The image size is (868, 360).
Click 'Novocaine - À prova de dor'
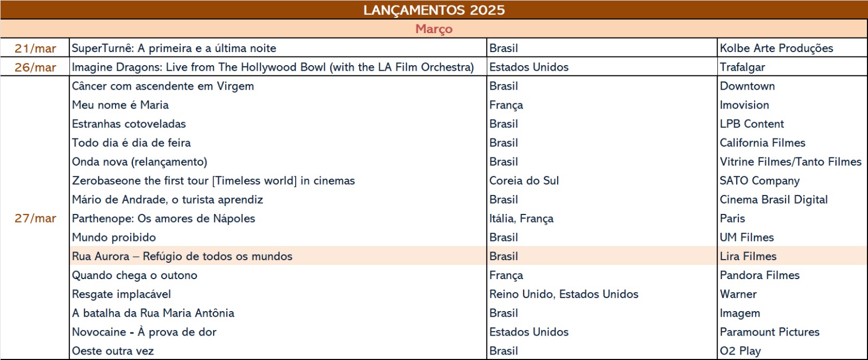[144, 332]
